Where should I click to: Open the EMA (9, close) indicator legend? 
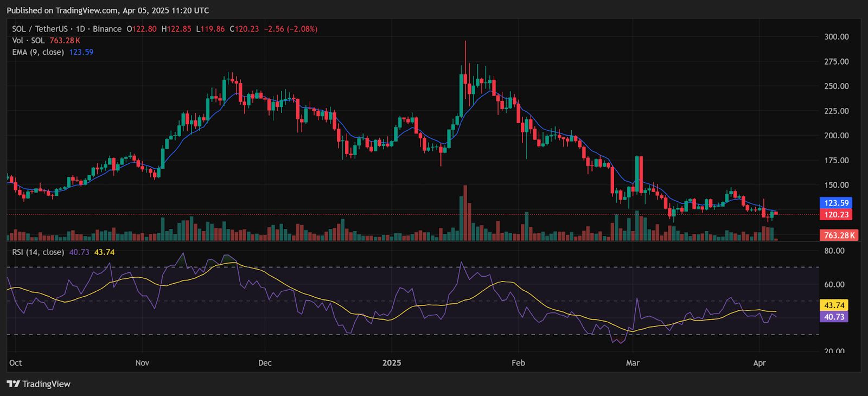38,52
